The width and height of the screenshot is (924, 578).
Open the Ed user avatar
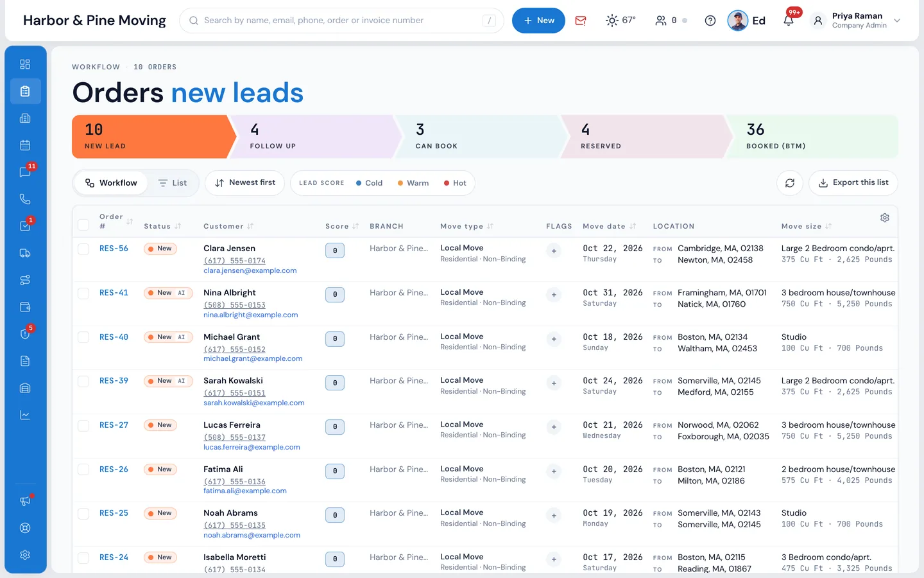pyautogui.click(x=738, y=21)
